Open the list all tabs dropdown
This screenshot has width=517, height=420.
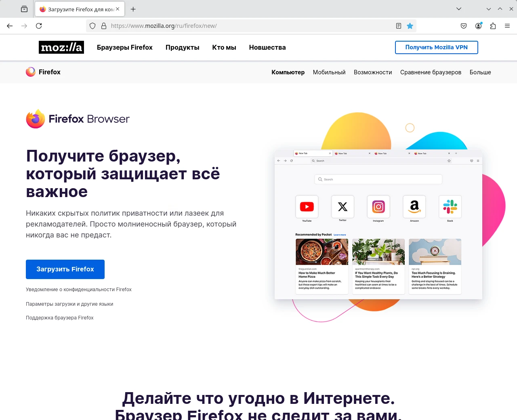pos(459,9)
